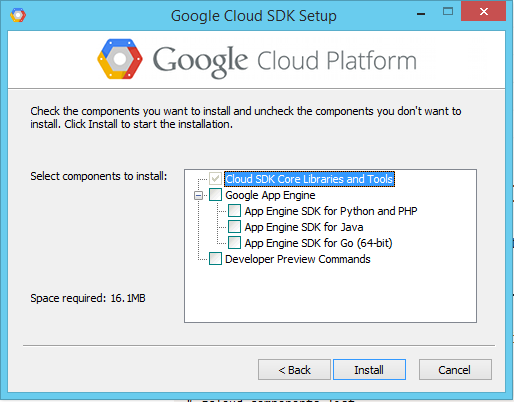Select Cloud SDK Core Libraries and Tools label
514x402 pixels.
(x=309, y=179)
